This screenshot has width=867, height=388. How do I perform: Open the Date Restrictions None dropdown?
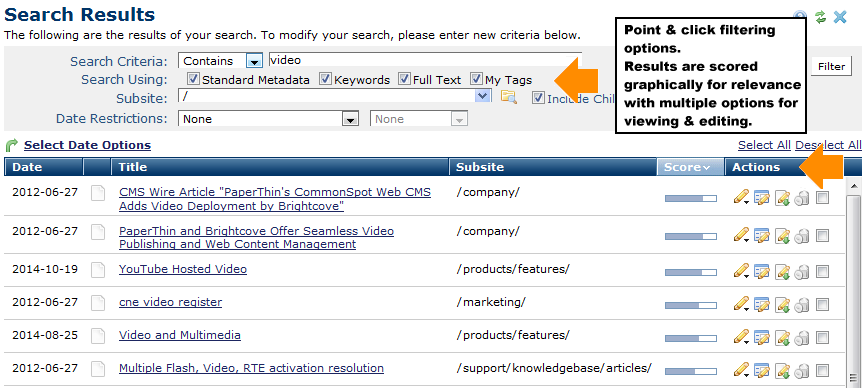[x=349, y=119]
